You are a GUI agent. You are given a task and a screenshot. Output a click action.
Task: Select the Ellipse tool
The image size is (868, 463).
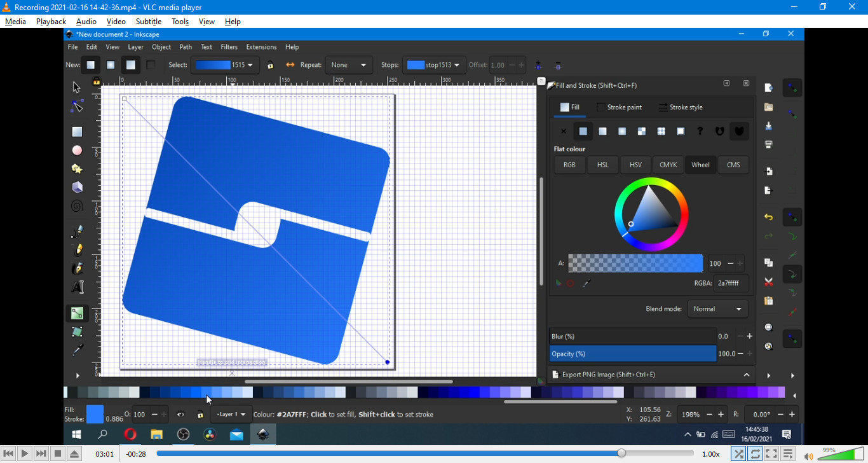click(x=76, y=150)
